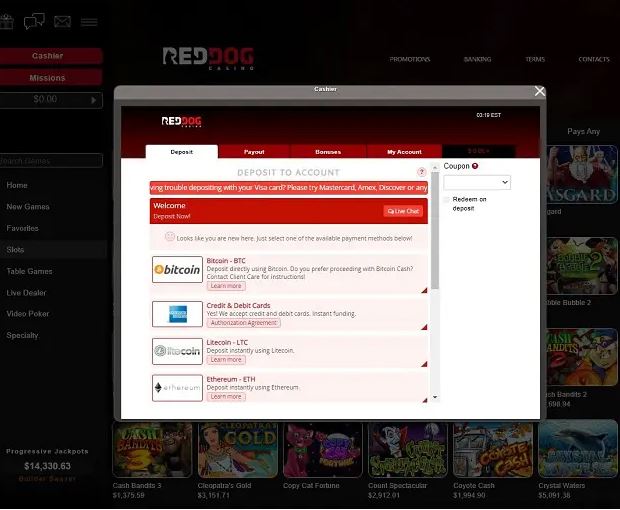Toggle Redeem on deposit checkbox

coord(447,200)
